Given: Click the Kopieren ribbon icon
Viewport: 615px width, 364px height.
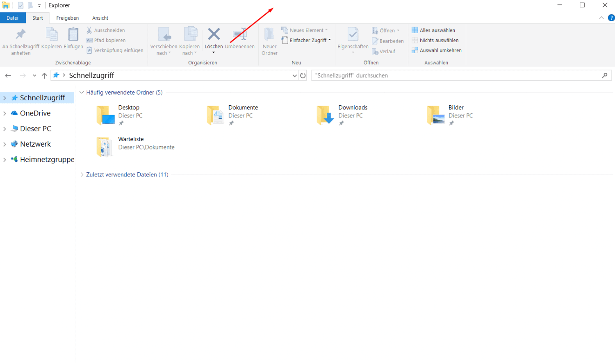Looking at the screenshot, I should (x=52, y=34).
